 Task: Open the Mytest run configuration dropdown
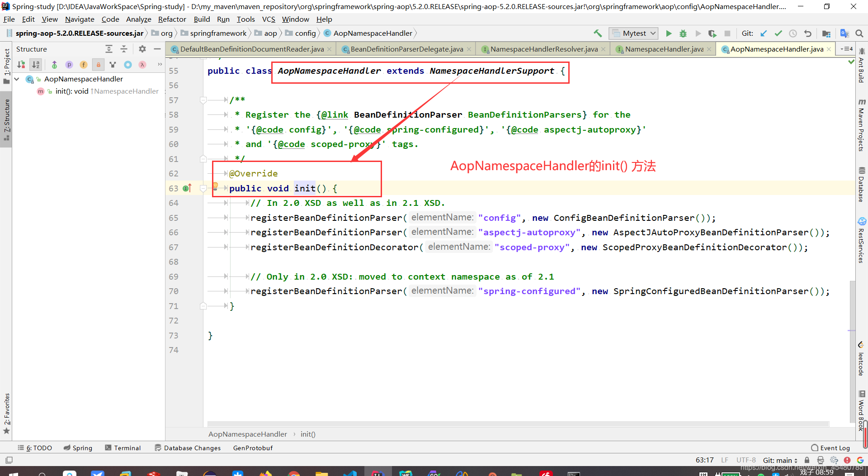click(x=652, y=33)
